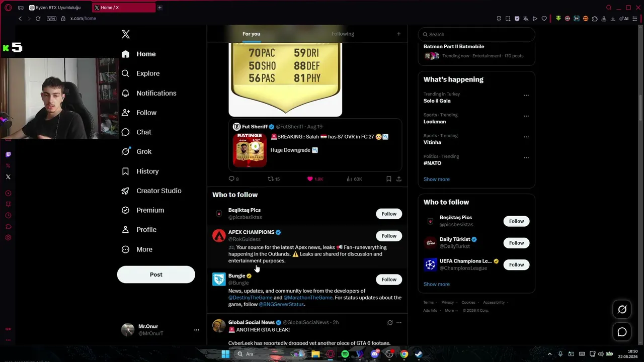Open Creator Studio rocket icon

tap(126, 191)
